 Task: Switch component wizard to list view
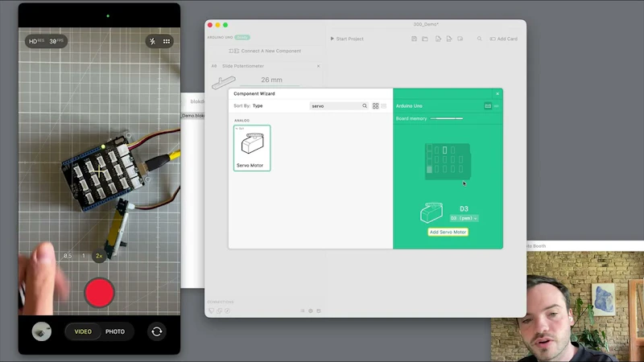tap(384, 106)
